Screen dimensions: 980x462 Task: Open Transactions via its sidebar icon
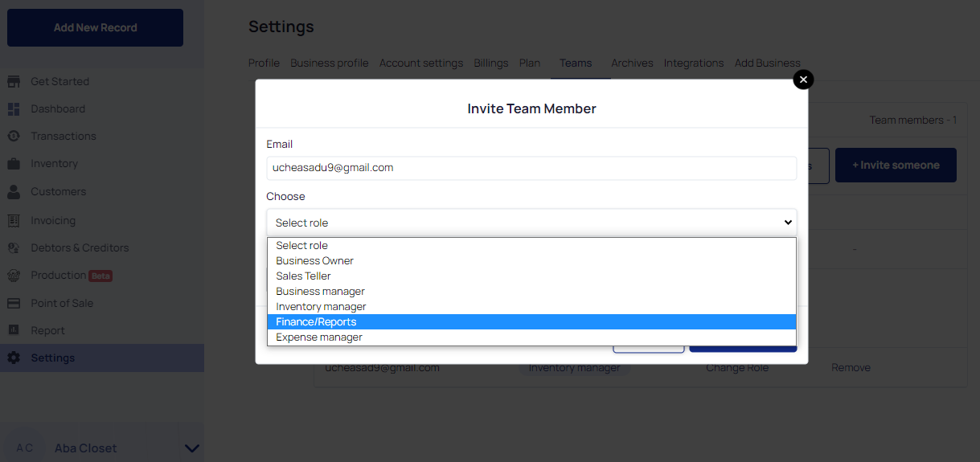[x=14, y=136]
